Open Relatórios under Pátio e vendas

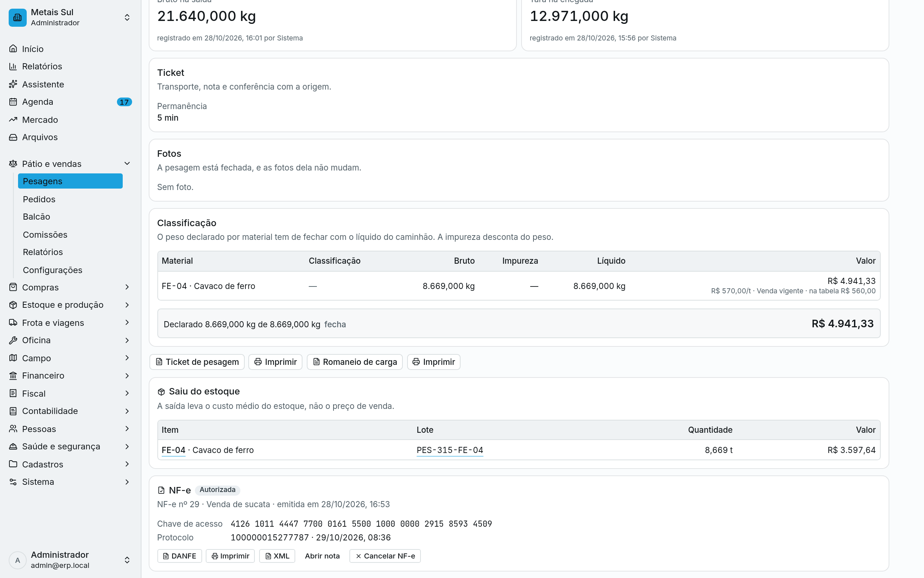pos(70,252)
